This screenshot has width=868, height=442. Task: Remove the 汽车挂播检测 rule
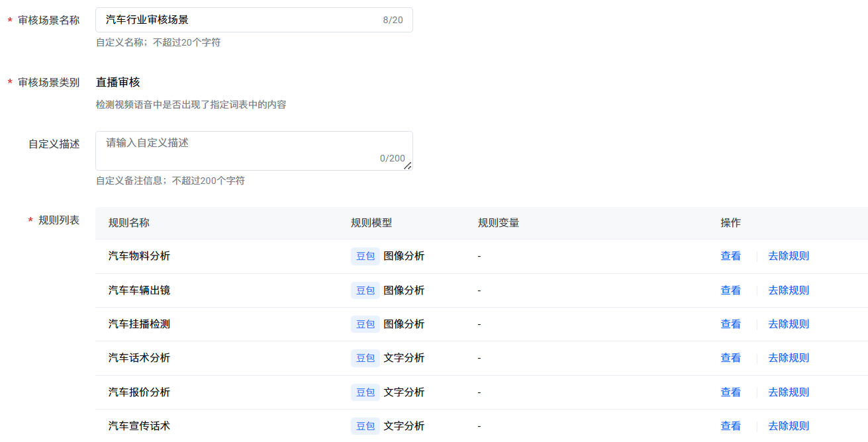[788, 324]
